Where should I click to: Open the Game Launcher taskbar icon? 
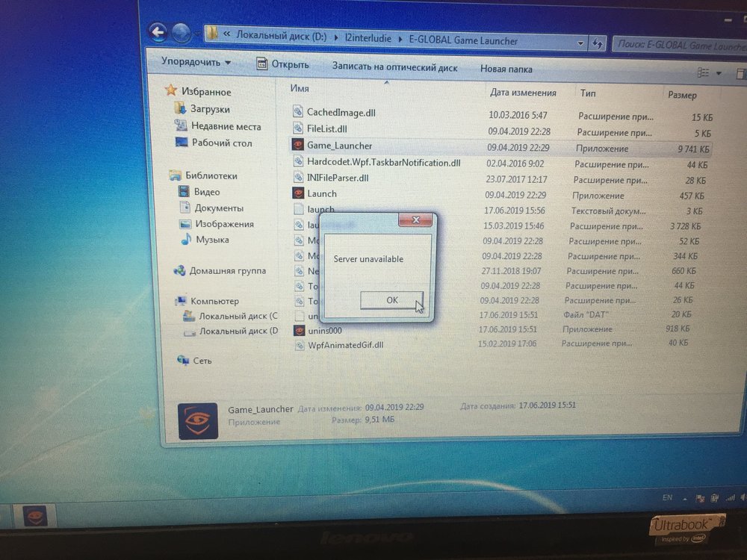pos(34,516)
